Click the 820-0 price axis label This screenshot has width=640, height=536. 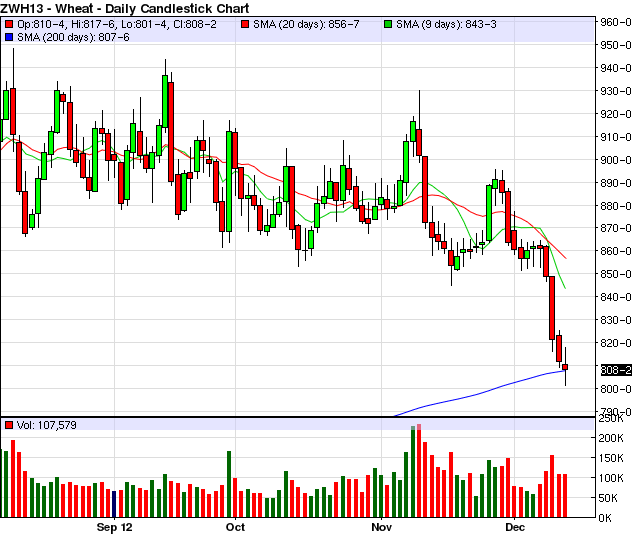point(616,343)
